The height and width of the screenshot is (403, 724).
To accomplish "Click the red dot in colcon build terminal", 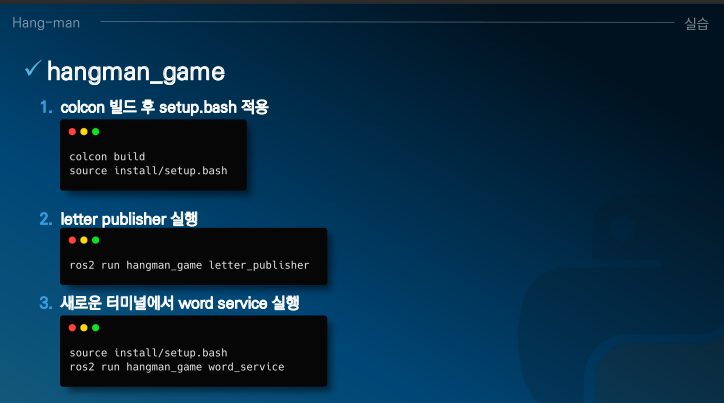I will 72,132.
